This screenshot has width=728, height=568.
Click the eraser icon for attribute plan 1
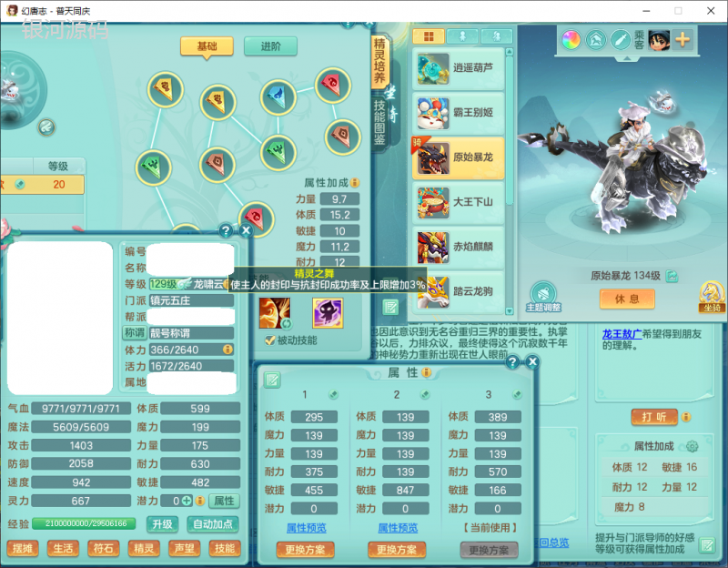point(334,394)
